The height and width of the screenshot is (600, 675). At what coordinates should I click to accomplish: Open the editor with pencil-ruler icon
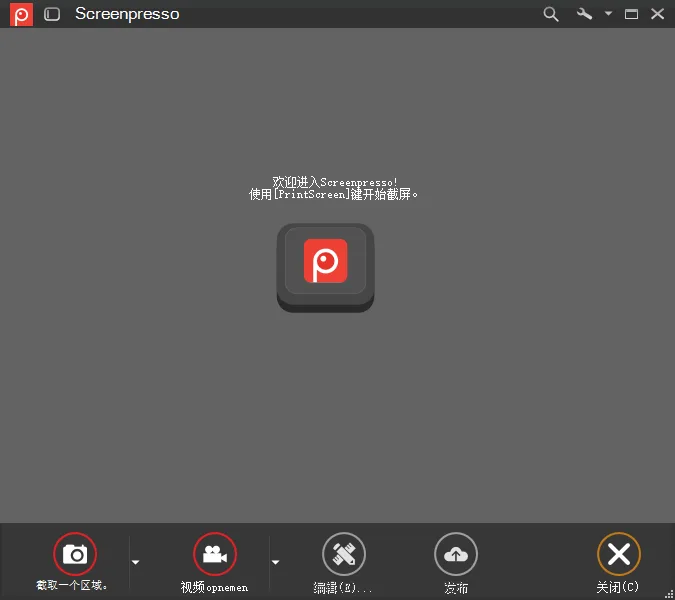click(344, 554)
